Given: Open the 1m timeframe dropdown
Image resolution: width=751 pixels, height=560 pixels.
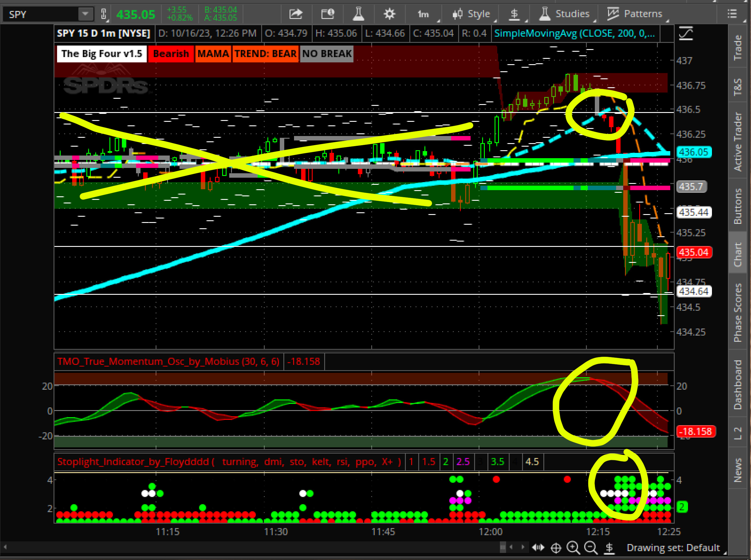Looking at the screenshot, I should point(424,14).
